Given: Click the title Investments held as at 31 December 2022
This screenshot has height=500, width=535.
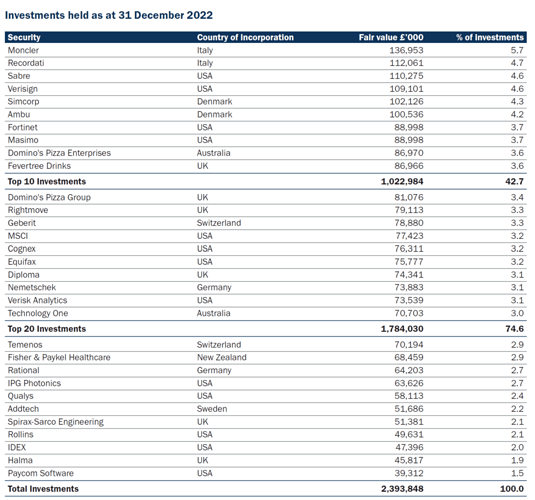Looking at the screenshot, I should [109, 15].
